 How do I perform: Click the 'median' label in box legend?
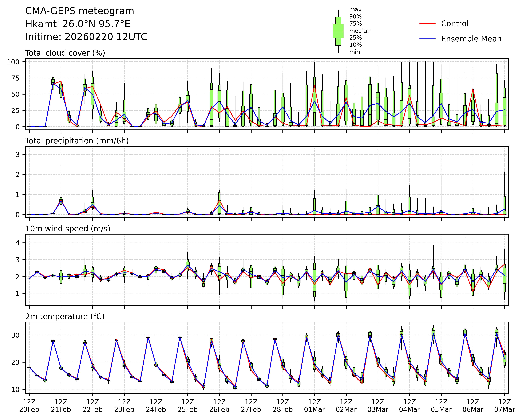360,31
